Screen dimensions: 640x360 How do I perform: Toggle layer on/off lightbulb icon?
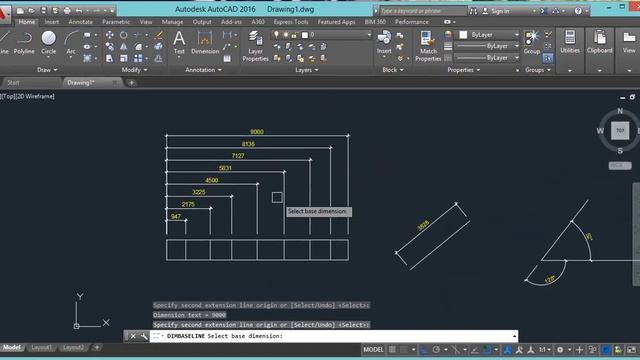(x=276, y=35)
